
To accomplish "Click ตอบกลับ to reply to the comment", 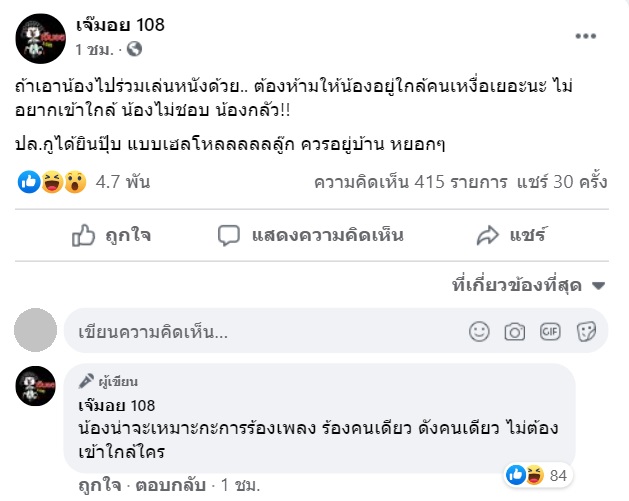I will coord(163,485).
